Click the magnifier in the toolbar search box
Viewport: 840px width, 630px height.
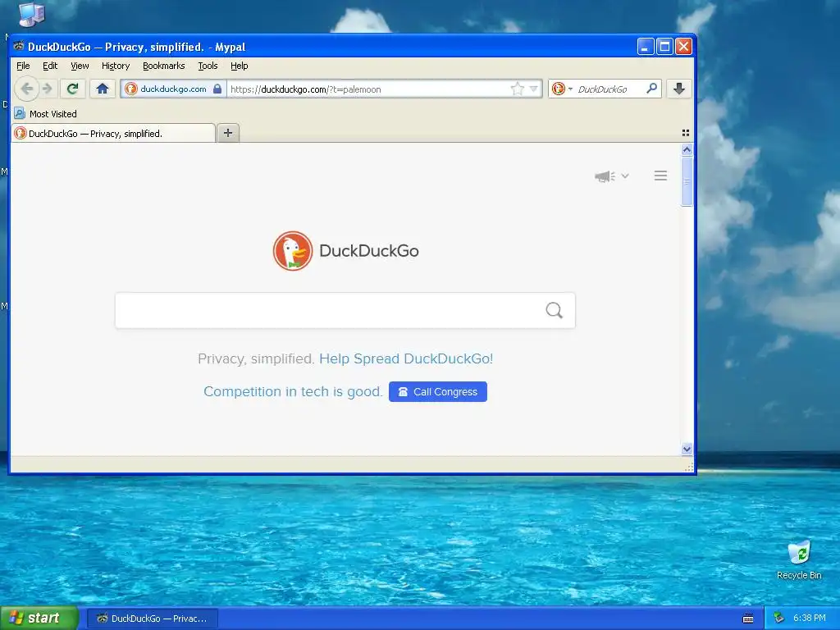(x=651, y=89)
